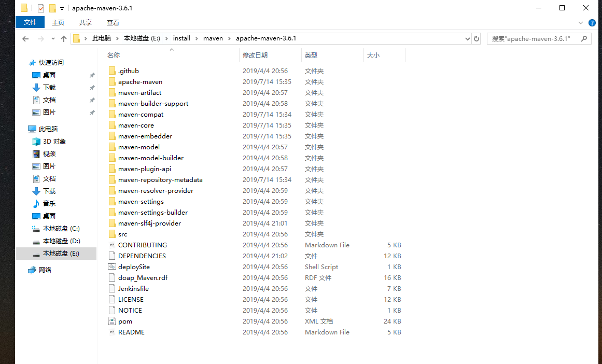Select 3D 对象 in the navigation pane

54,142
